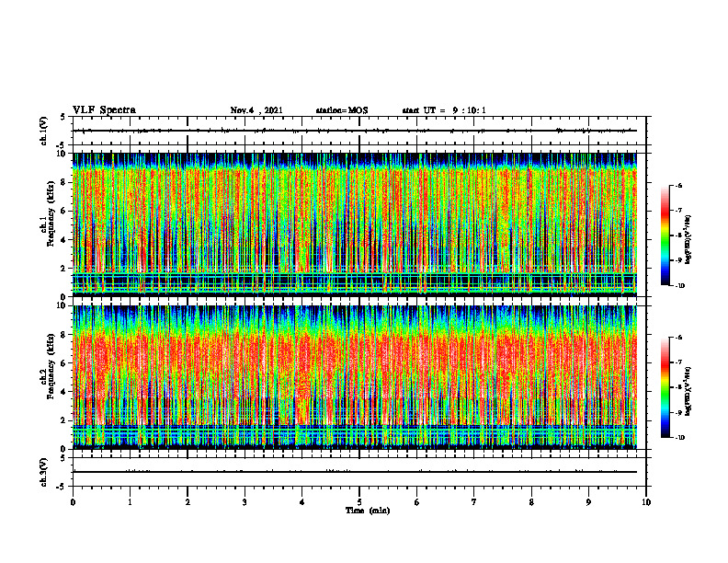This screenshot has width=728, height=563.
Task: Click time axis tick label "4"
Action: click(302, 502)
